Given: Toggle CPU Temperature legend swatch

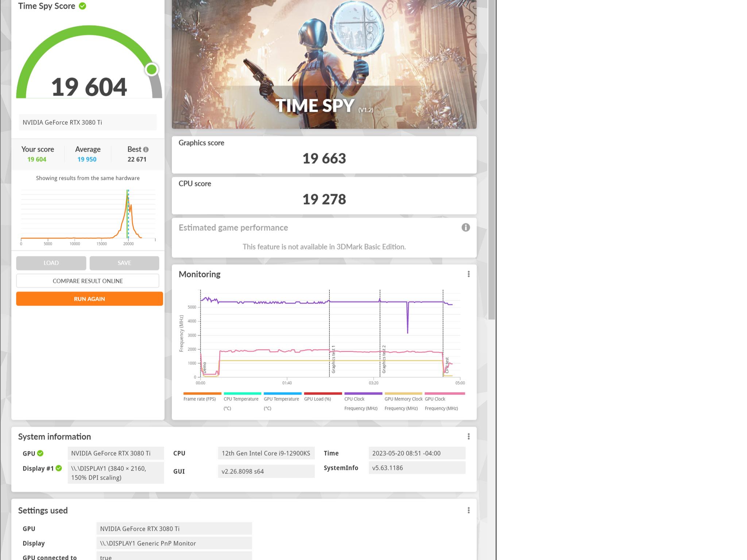Looking at the screenshot, I should click(x=243, y=393).
